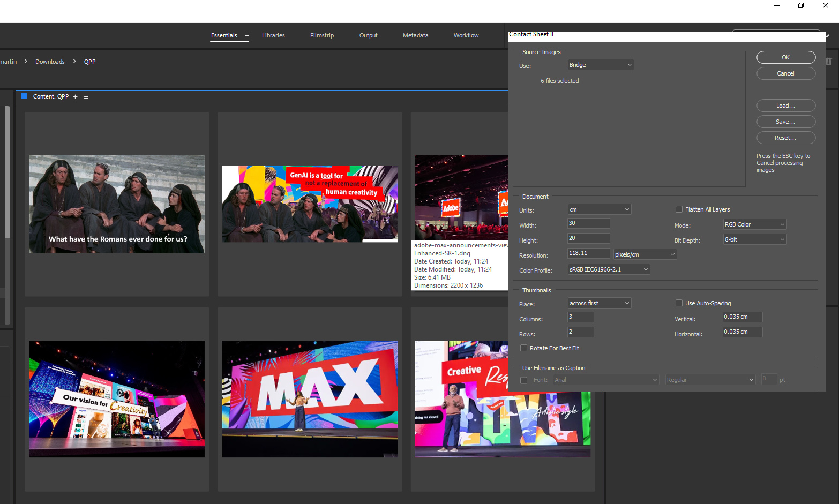This screenshot has width=839, height=504.
Task: Click the 'Date Created: Today, 11:24' text
Action: tap(451, 261)
